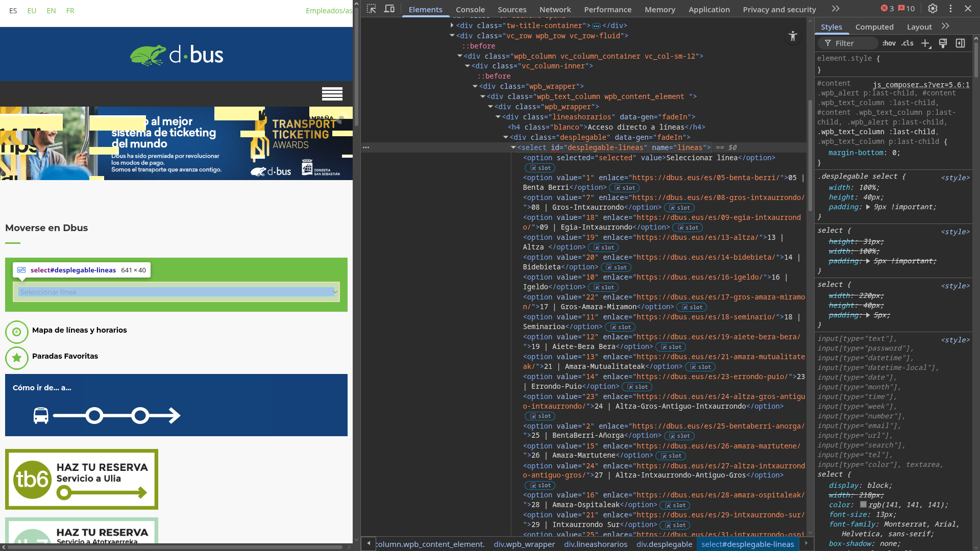Add a new style rule with plus icon
Screen dimensions: 980x551
pos(926,43)
